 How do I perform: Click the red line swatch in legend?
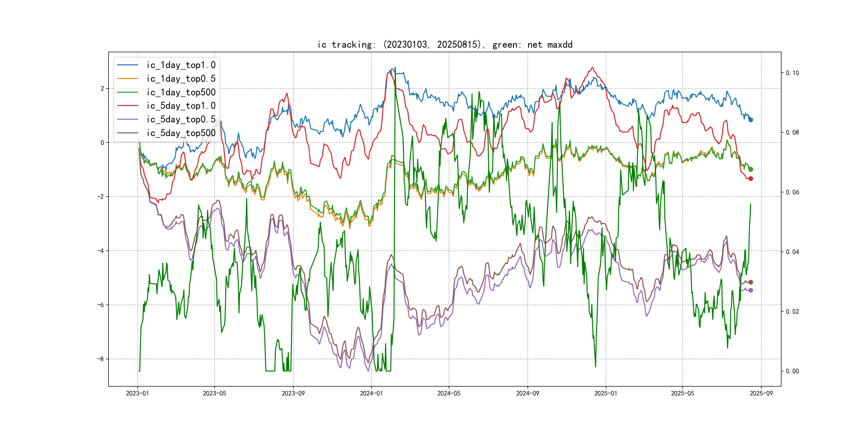coord(127,106)
